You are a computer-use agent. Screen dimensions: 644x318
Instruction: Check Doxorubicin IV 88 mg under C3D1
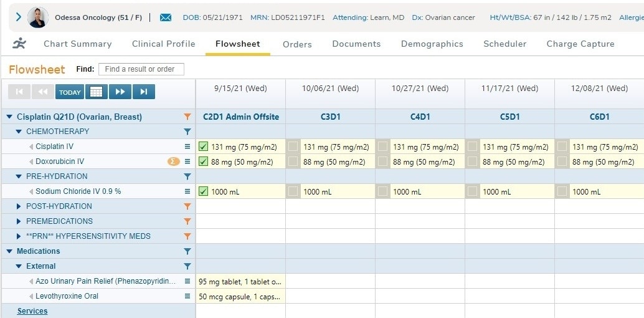(293, 161)
